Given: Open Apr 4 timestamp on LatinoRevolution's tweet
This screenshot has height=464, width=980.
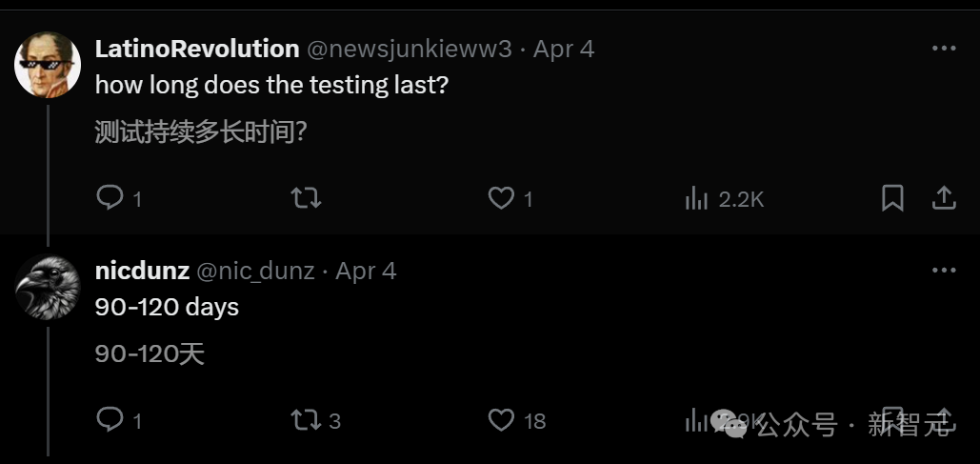Looking at the screenshot, I should pos(564,50).
